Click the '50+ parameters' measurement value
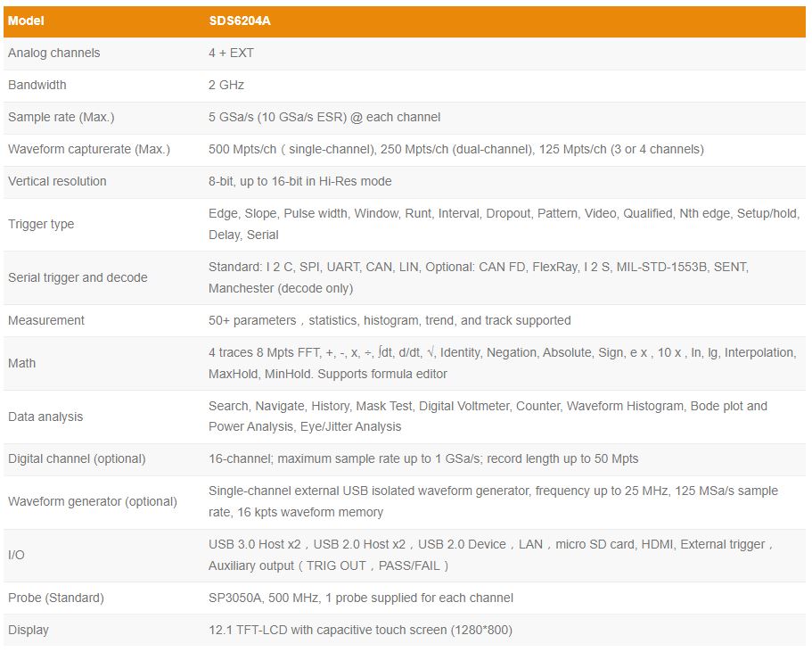Screen dimensions: 812x652 click(x=390, y=321)
